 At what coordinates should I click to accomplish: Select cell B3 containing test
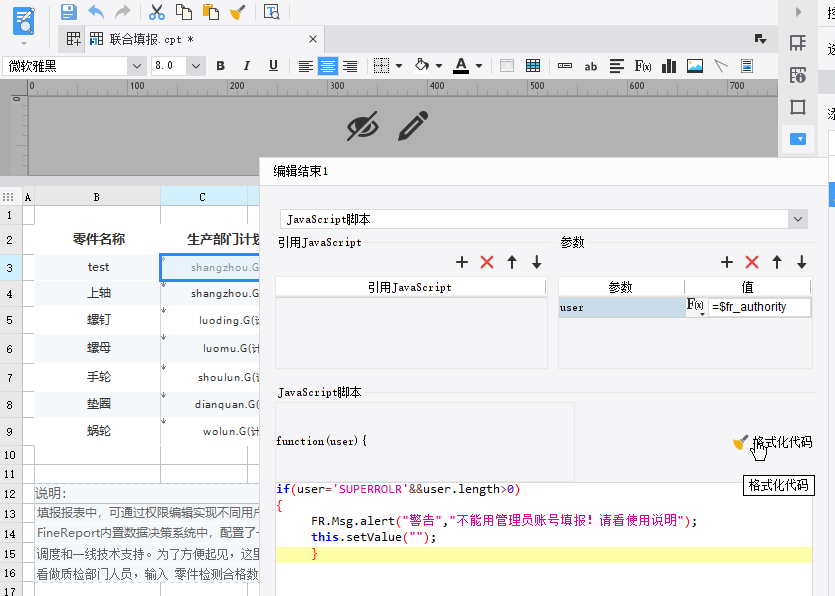tap(98, 267)
